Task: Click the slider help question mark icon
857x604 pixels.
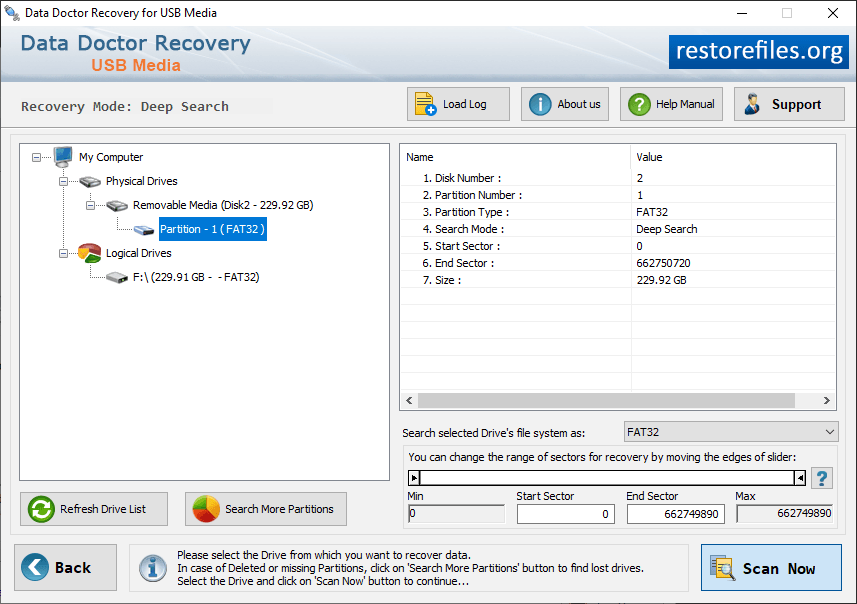Action: [821, 478]
